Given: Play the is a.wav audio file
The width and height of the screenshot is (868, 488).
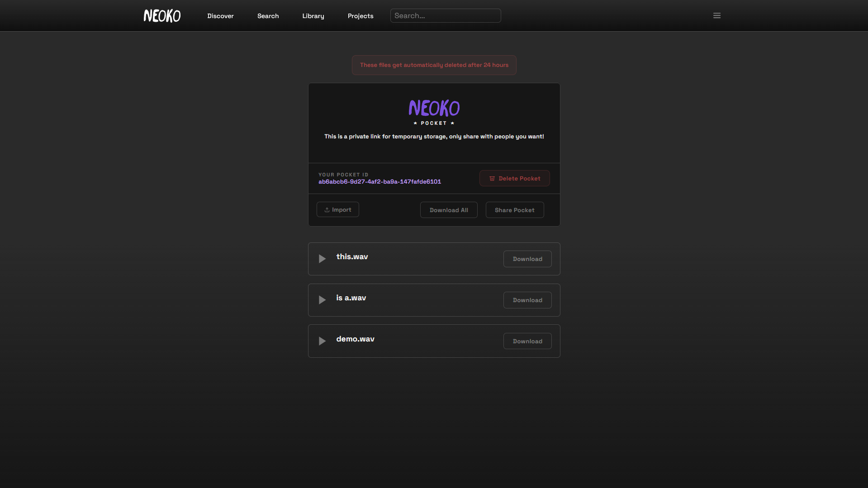Looking at the screenshot, I should click(x=322, y=300).
